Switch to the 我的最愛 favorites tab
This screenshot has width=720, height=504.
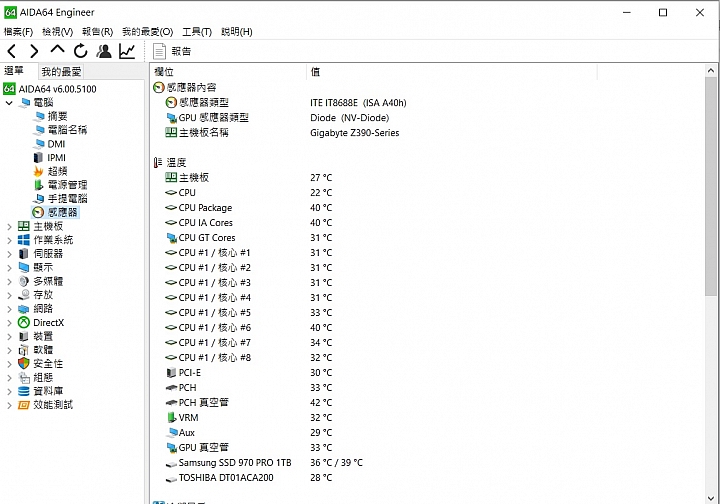[x=61, y=72]
